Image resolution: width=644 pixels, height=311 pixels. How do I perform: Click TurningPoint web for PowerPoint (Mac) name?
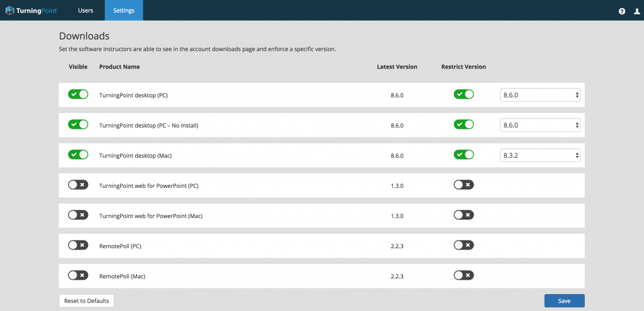click(x=151, y=216)
